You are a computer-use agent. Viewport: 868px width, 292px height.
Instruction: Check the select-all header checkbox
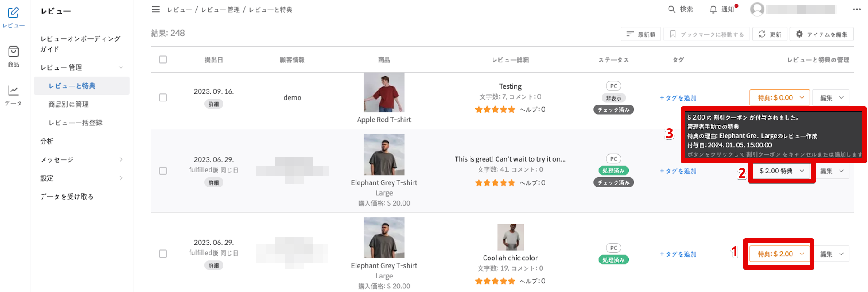(163, 60)
